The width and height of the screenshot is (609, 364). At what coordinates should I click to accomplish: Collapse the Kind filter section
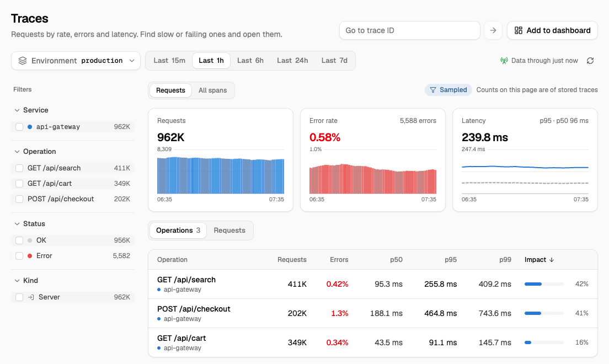(26, 280)
